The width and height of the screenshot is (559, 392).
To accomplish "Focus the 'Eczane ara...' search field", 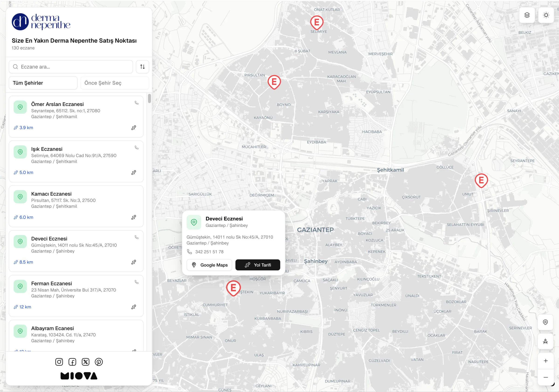I will click(x=71, y=67).
